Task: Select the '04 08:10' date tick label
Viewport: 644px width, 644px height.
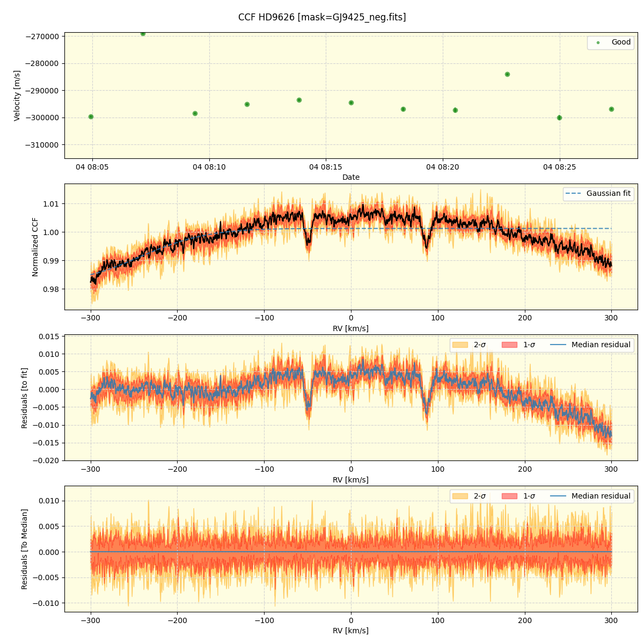Action: coord(209,167)
